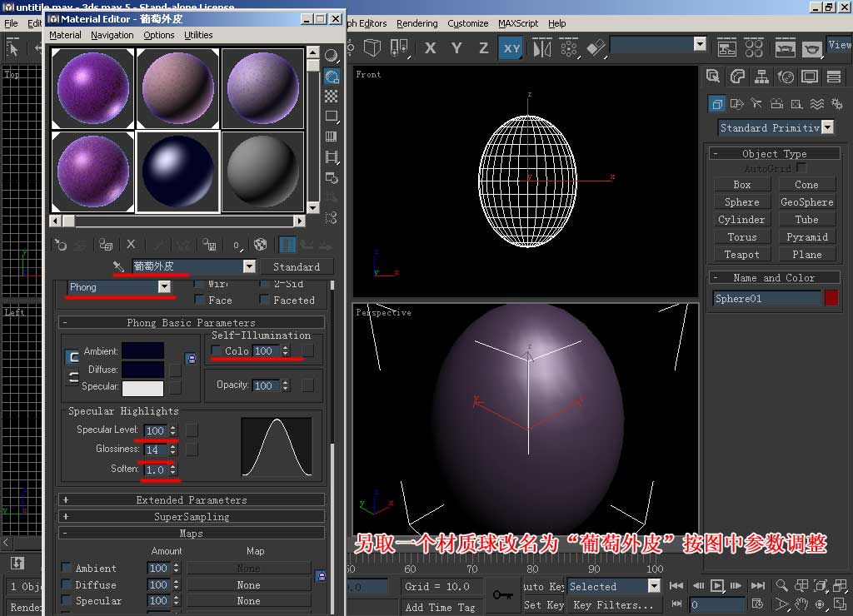Open Key Filters dialog

click(614, 604)
